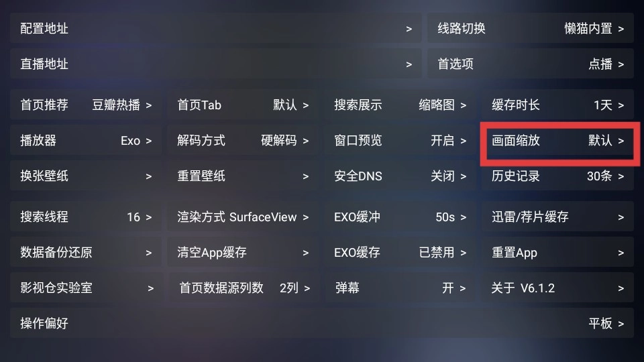
Task: Change 解码方式 硬解码 setting
Action: (243, 141)
